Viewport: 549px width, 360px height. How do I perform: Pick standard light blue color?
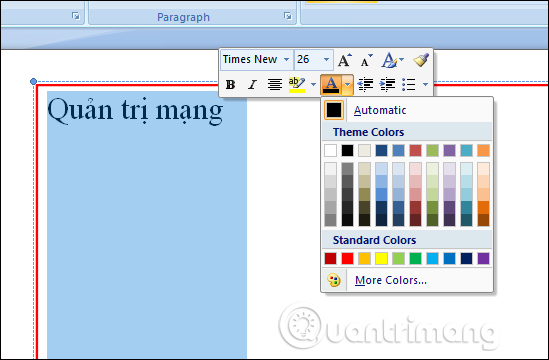(x=432, y=258)
